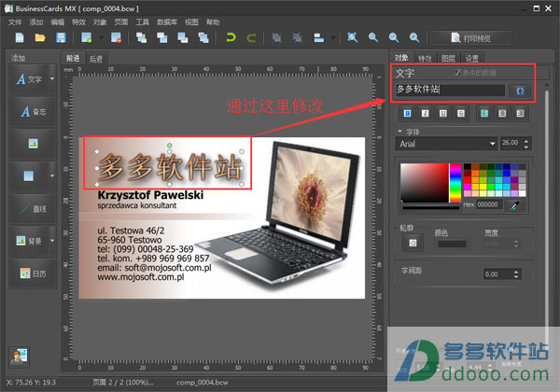Click the 备忘 add memo button
The width and height of the screenshot is (560, 392).
click(33, 112)
